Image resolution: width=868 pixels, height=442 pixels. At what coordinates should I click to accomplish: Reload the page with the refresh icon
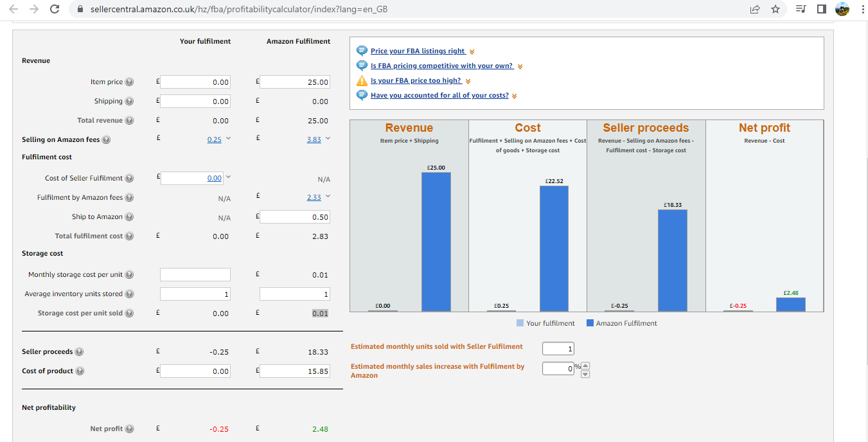click(x=55, y=10)
